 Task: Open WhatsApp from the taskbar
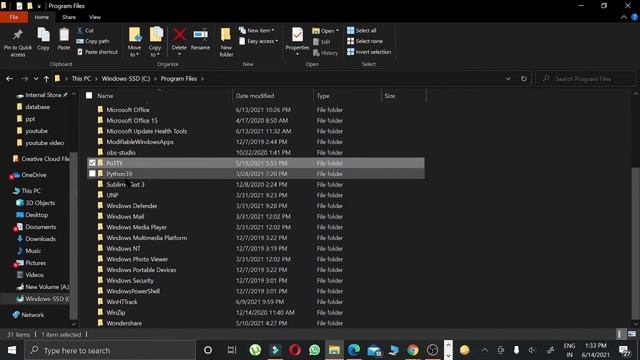coord(315,350)
